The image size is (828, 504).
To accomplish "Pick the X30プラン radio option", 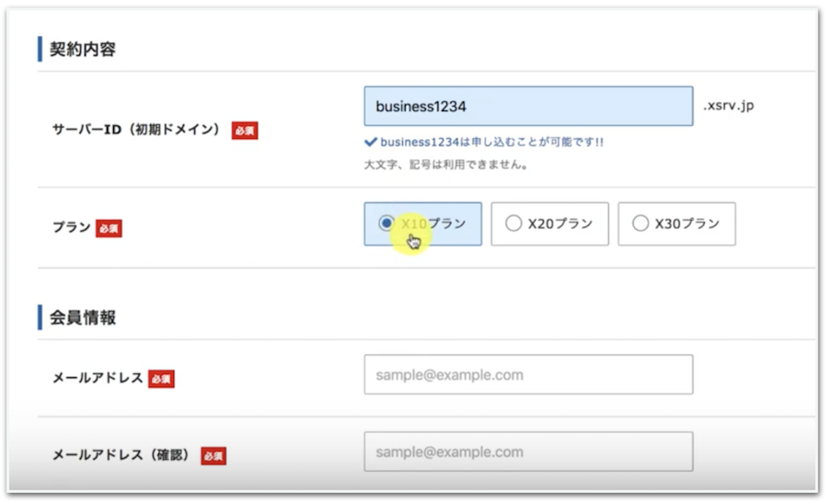I will 640,223.
